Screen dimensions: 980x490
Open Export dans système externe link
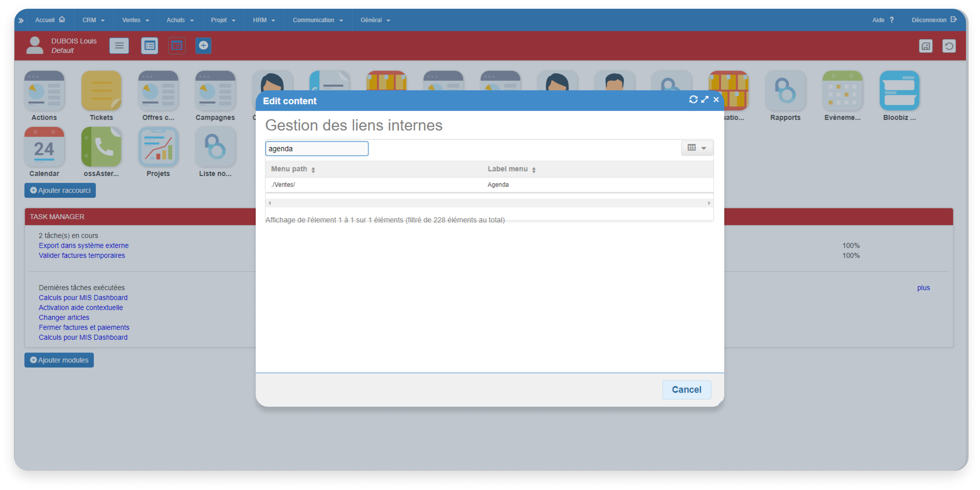84,245
